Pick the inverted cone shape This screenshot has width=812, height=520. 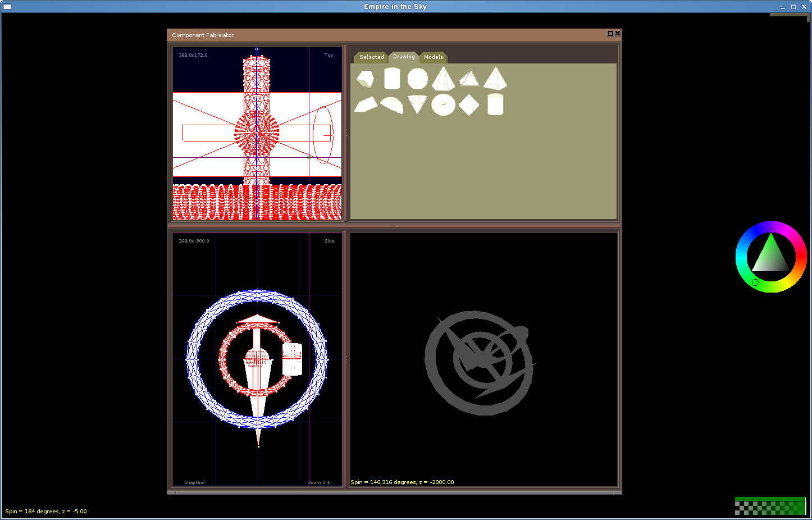point(417,104)
